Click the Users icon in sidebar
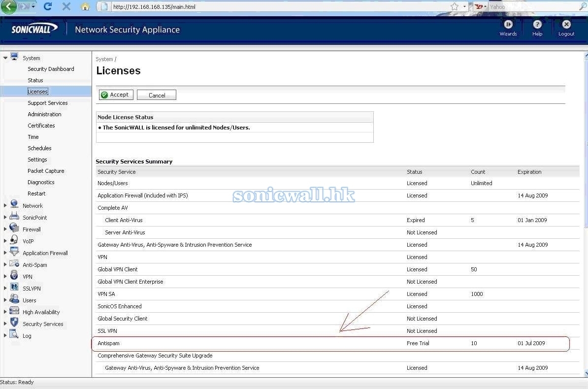The image size is (588, 389). pos(14,298)
